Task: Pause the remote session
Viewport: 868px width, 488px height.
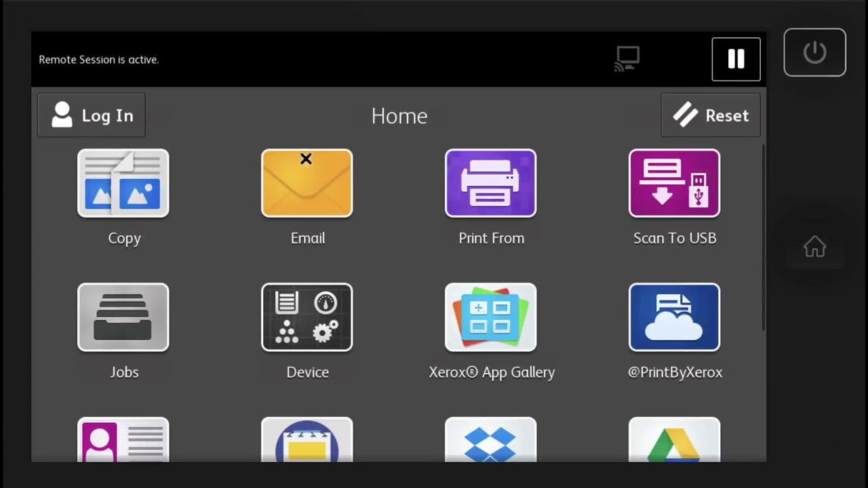Action: coord(736,59)
